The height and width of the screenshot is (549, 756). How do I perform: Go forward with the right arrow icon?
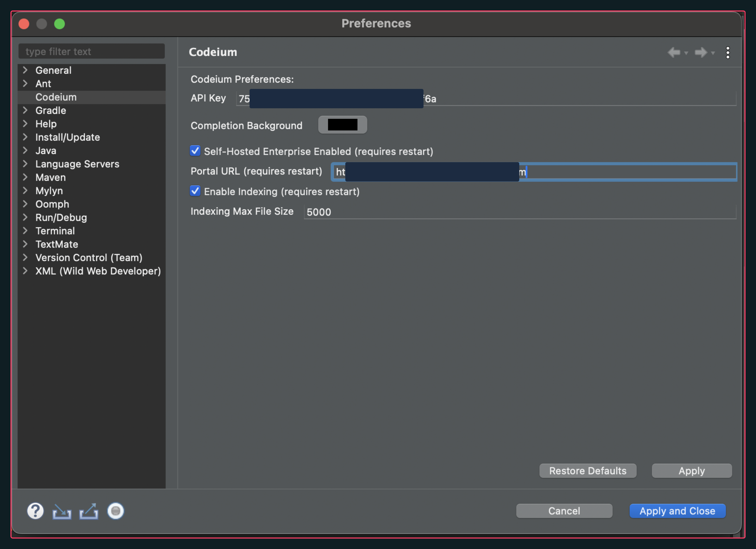[x=701, y=52]
